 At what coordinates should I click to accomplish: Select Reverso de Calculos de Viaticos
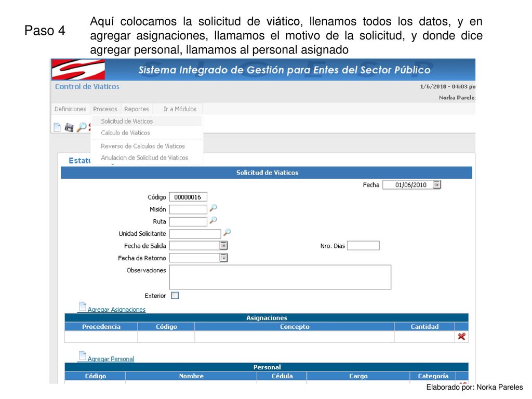click(x=147, y=146)
